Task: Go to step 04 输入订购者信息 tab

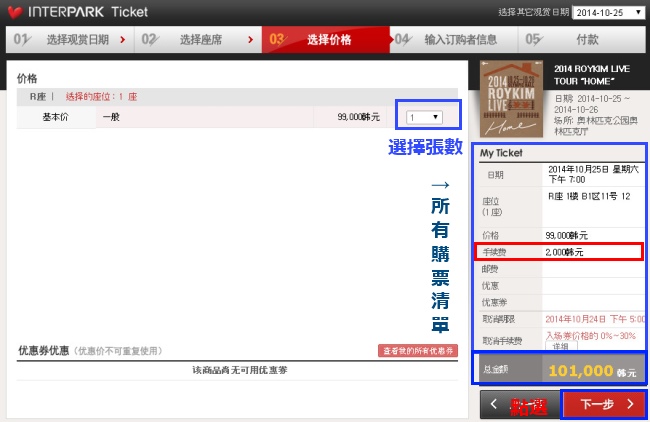Action: pyautogui.click(x=454, y=40)
